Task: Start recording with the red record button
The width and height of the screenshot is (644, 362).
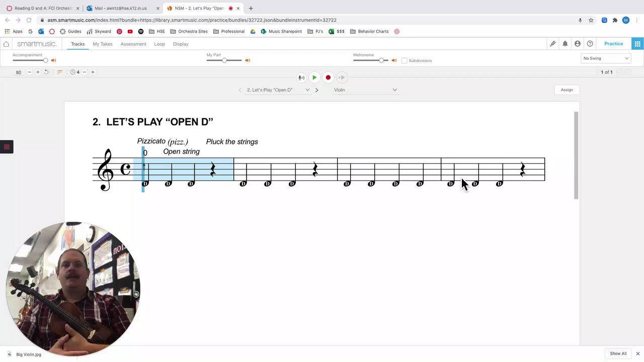Action: tap(328, 77)
